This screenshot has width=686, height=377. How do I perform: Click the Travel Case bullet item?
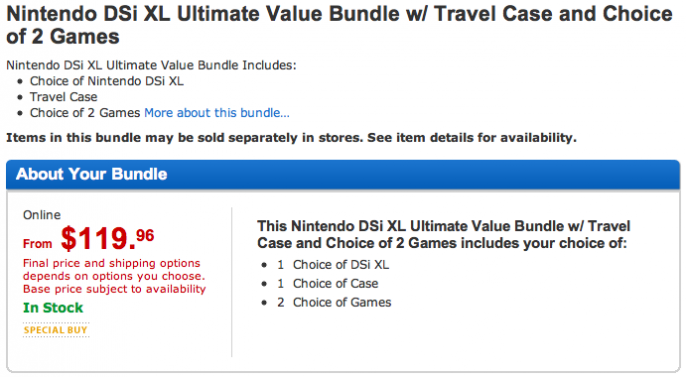pos(63,97)
